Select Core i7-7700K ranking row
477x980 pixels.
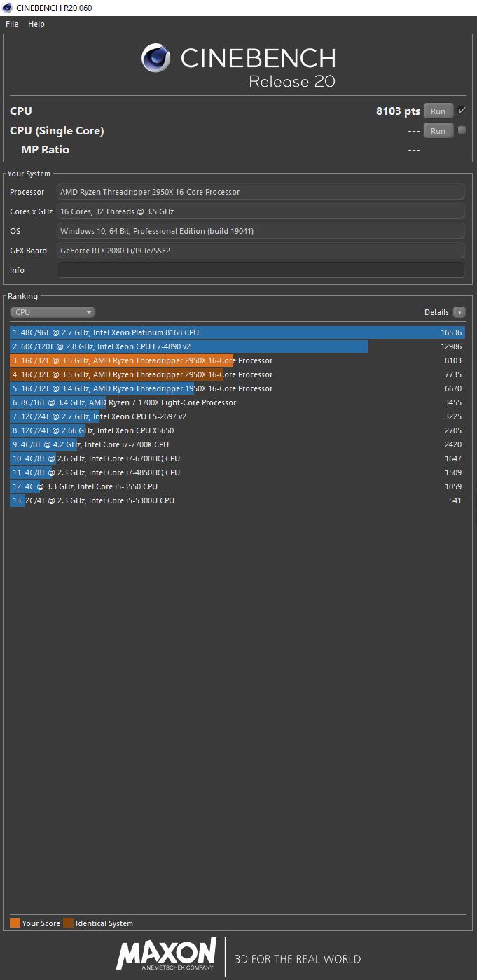pyautogui.click(x=237, y=444)
